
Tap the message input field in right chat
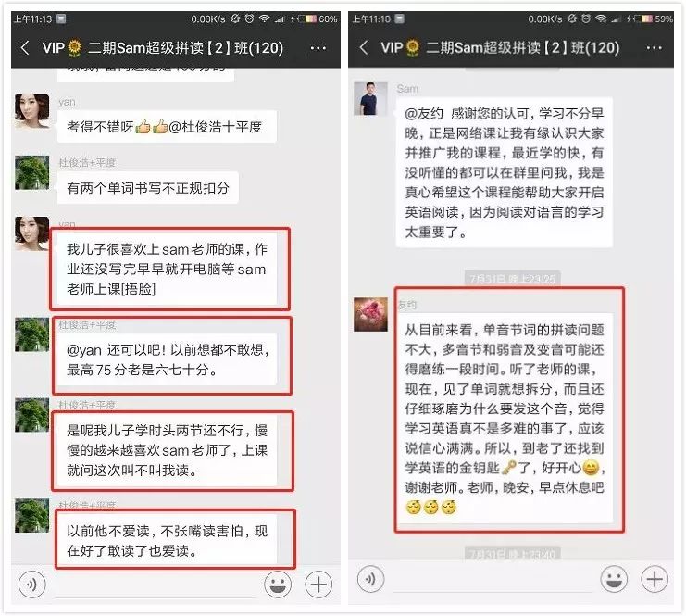pos(493,581)
